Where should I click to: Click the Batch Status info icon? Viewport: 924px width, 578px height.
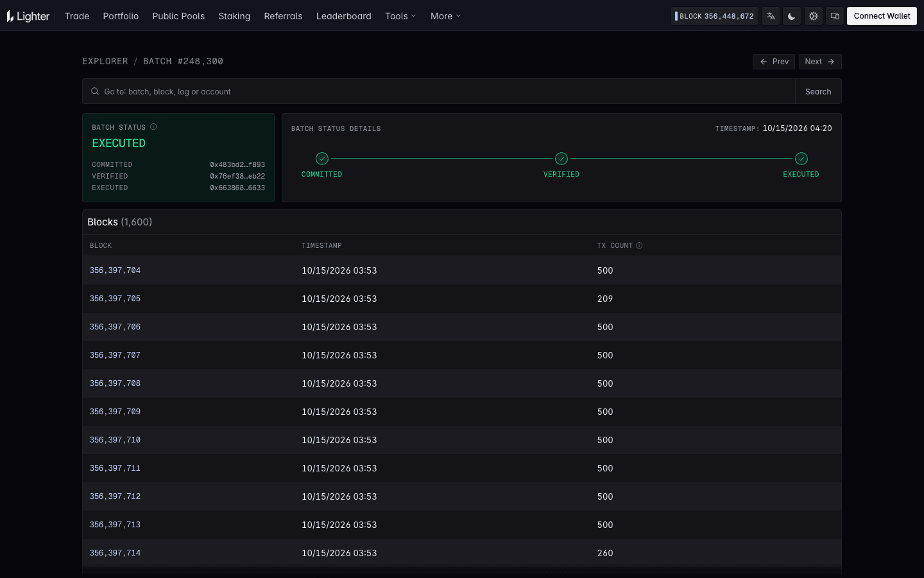click(x=153, y=127)
